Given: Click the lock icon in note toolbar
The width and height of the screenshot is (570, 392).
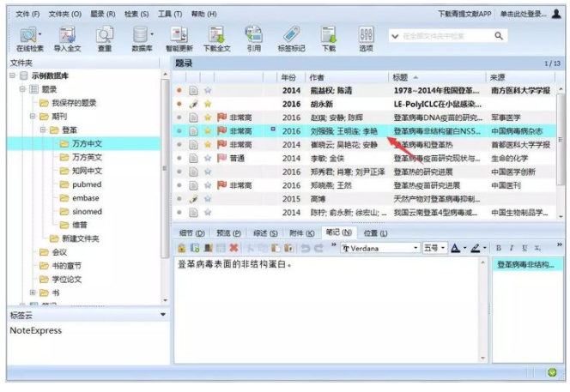Looking at the screenshot, I should tap(182, 248).
